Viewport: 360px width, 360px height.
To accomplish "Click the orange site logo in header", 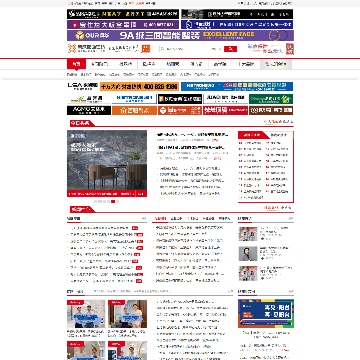I will pyautogui.click(x=86, y=48).
